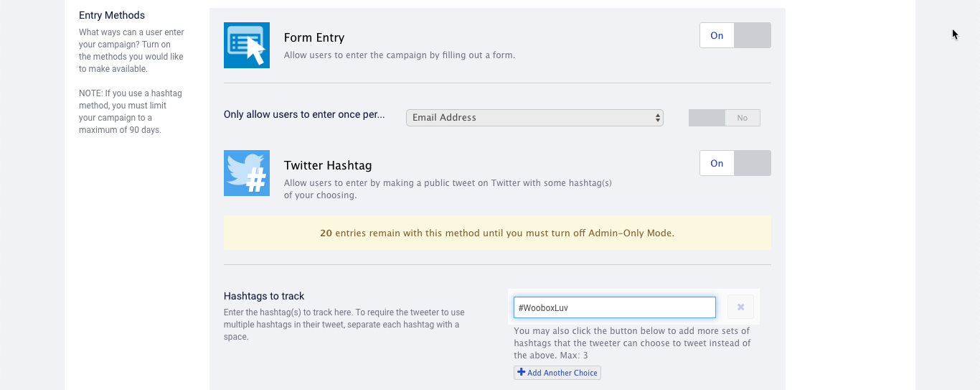Click the Only allow users to enter once label
Image resolution: width=980 pixels, height=390 pixels.
pos(304,114)
